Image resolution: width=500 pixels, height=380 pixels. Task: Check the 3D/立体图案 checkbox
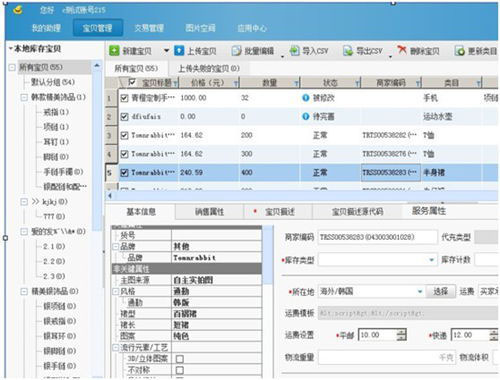point(180,359)
